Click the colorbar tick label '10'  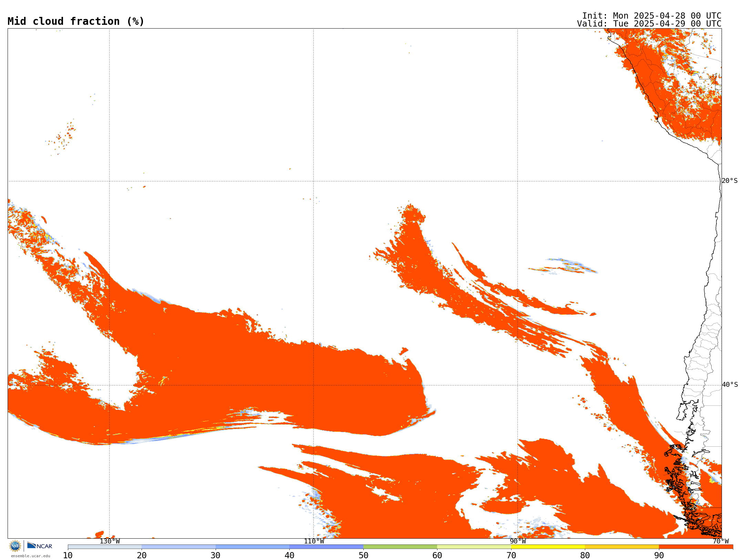click(68, 556)
